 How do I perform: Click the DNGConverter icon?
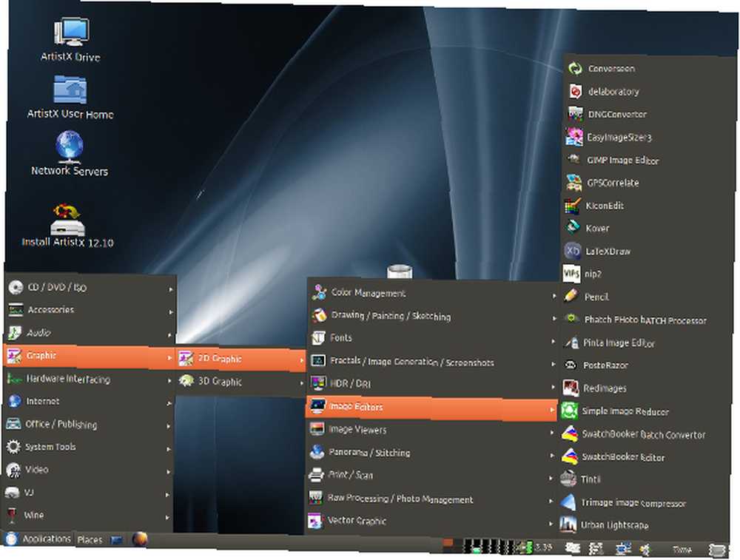[x=575, y=114]
